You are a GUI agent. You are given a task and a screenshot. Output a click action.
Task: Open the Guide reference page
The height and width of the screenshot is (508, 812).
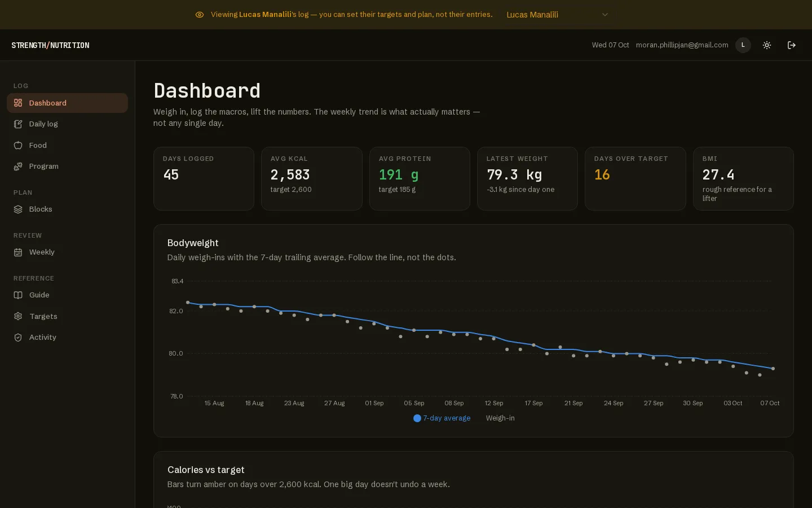pyautogui.click(x=67, y=295)
